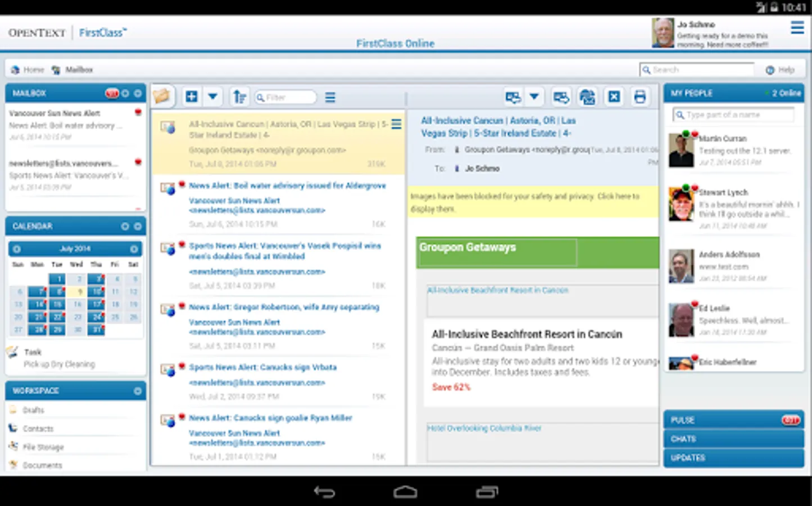Select Anders Adolfsson in My People
Image resolution: width=812 pixels, height=506 pixels.
point(733,266)
